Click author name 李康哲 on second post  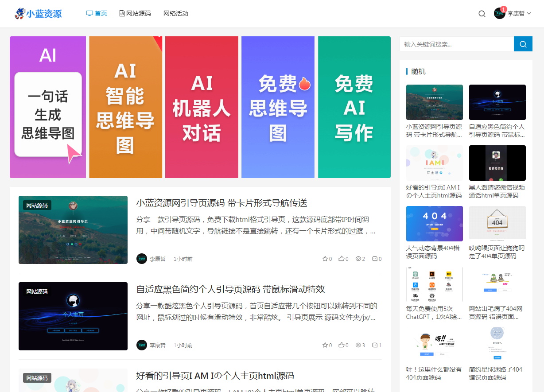click(157, 345)
